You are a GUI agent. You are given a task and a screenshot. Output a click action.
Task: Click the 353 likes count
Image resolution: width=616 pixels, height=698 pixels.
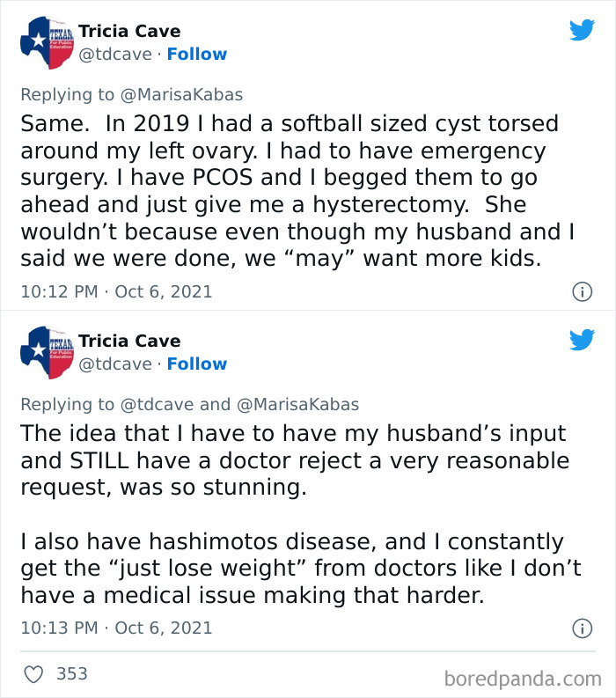tap(71, 674)
